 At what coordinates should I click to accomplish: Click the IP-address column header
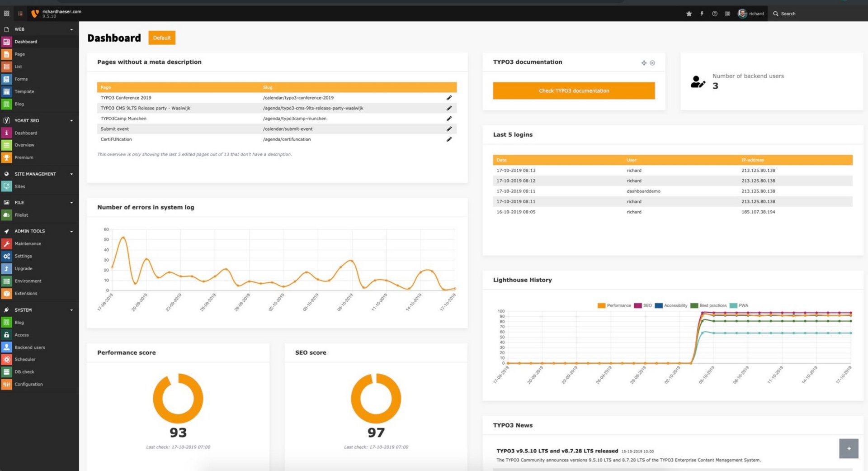[753, 160]
